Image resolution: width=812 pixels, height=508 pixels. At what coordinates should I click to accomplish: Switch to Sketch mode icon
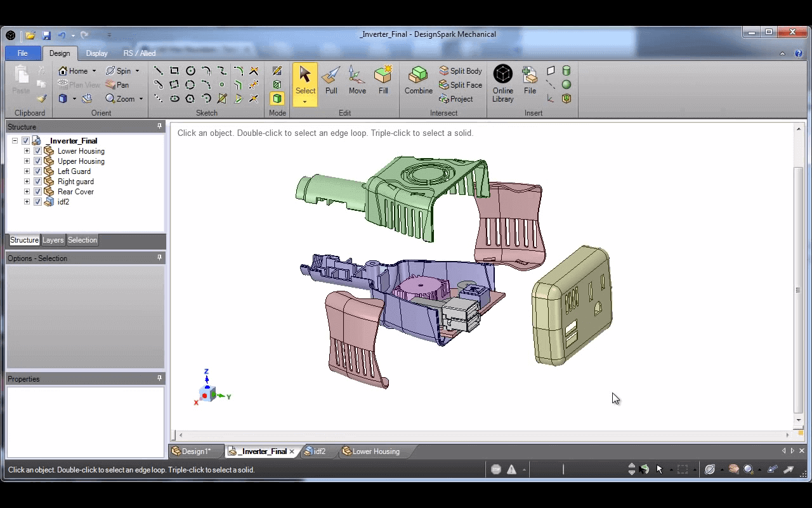(277, 70)
